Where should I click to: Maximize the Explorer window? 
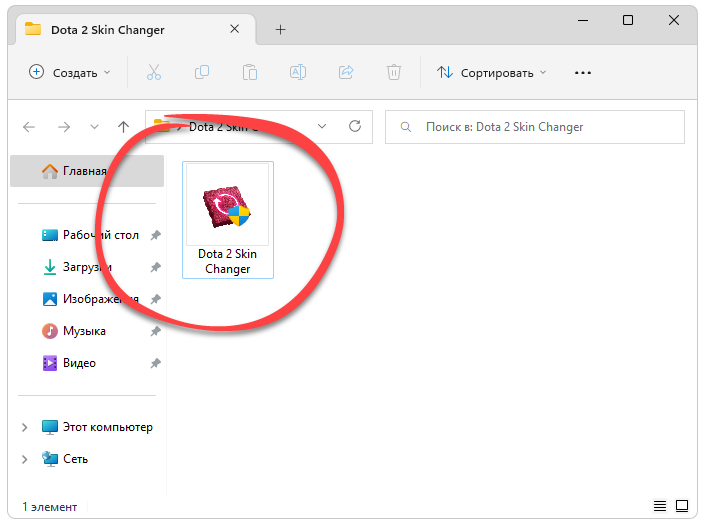tap(628, 20)
